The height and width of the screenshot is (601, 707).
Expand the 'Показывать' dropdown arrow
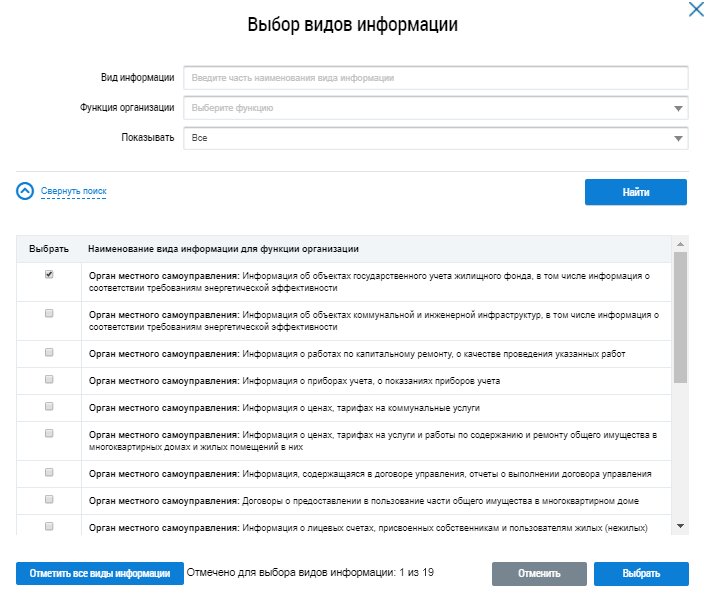coord(678,138)
